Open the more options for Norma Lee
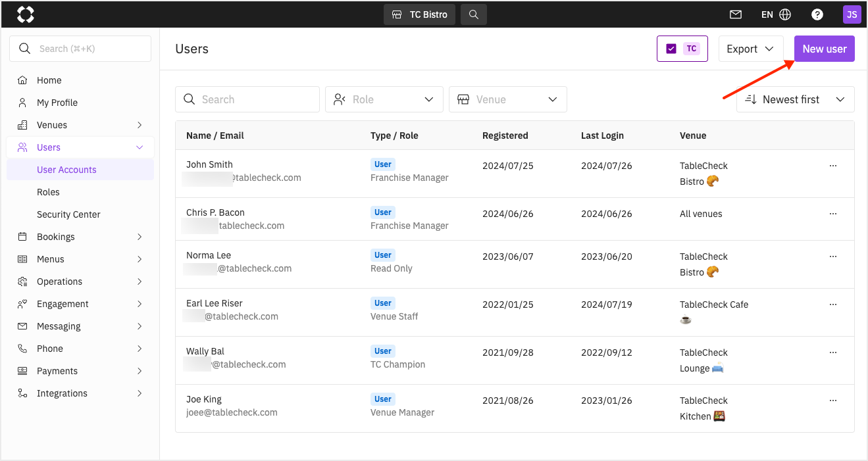The width and height of the screenshot is (868, 461). [833, 256]
